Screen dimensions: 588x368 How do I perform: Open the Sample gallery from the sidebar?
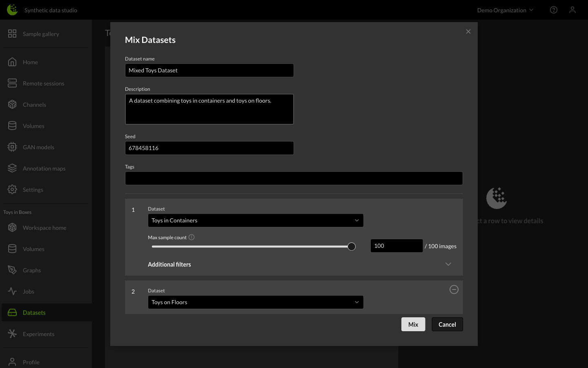pyautogui.click(x=40, y=34)
